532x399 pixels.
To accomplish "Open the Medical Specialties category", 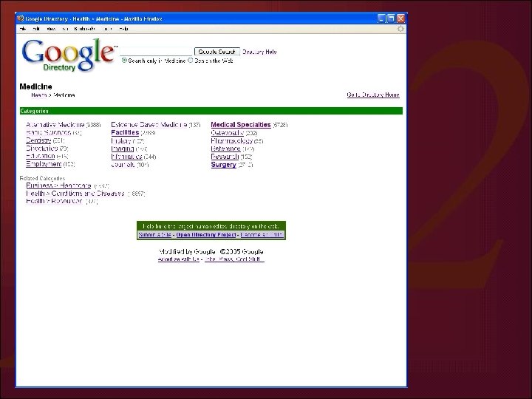I will 241,125.
